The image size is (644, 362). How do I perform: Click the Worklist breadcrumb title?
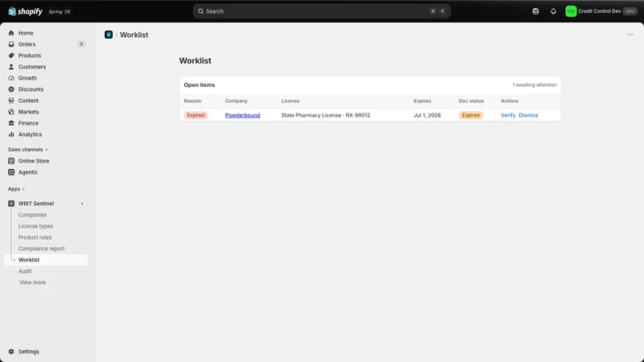tap(134, 35)
